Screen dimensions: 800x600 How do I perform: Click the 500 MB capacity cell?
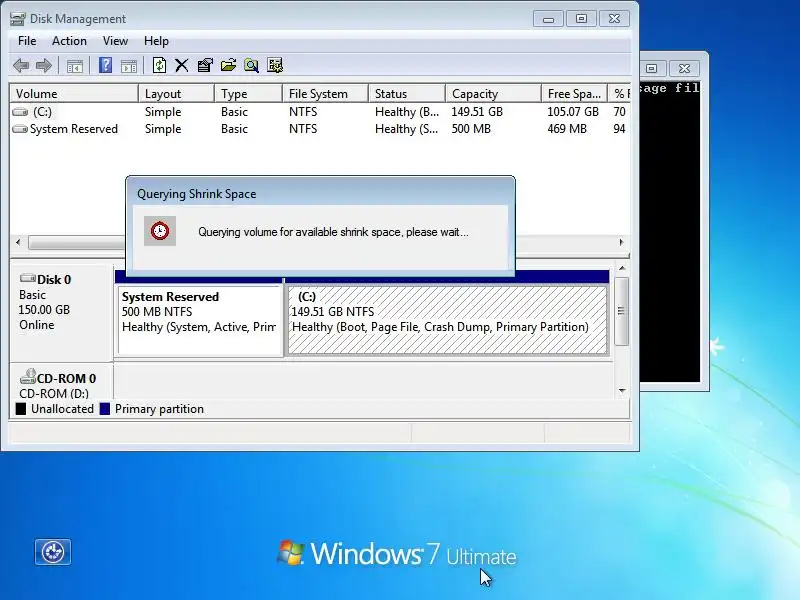coord(471,129)
